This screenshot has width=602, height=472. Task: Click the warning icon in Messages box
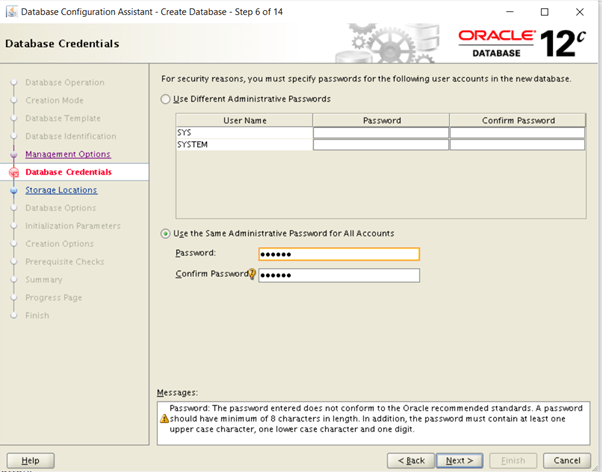(x=165, y=418)
